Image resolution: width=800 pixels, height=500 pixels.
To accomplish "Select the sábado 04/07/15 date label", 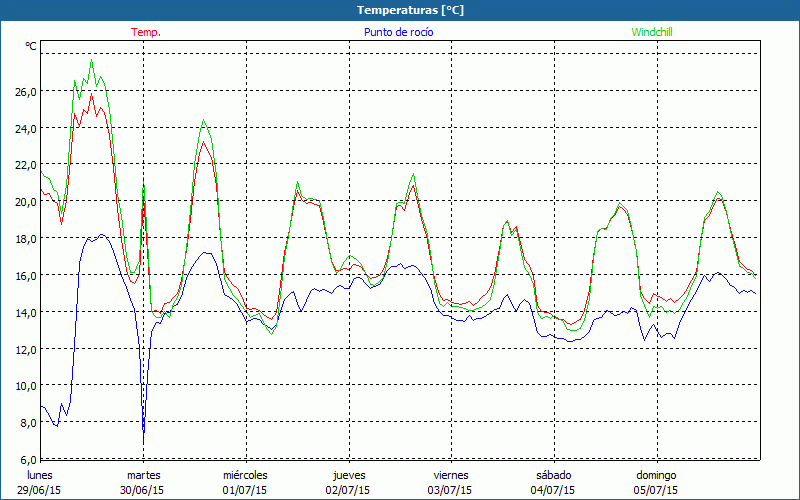I will point(554,483).
